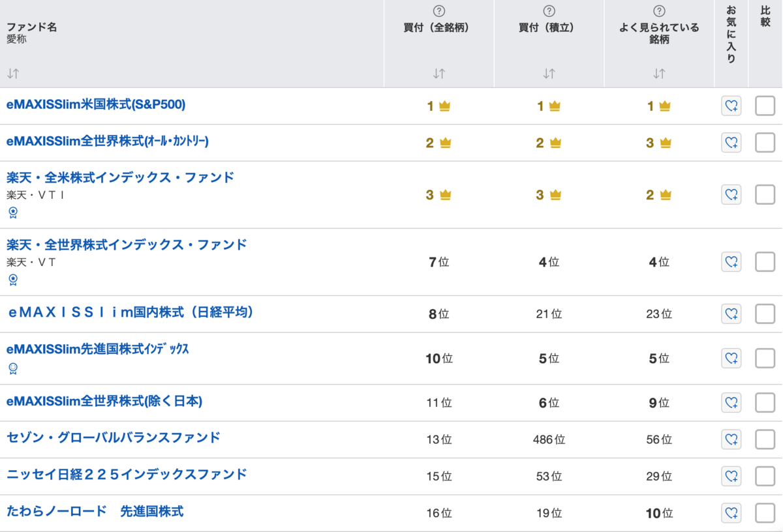Image resolution: width=783 pixels, height=532 pixels.
Task: Click award badge under 楽天・VTI
Action: (13, 213)
